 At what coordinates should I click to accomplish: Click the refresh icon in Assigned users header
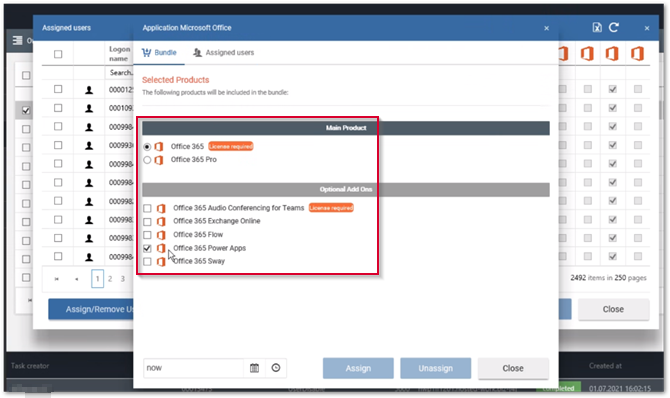click(x=614, y=27)
